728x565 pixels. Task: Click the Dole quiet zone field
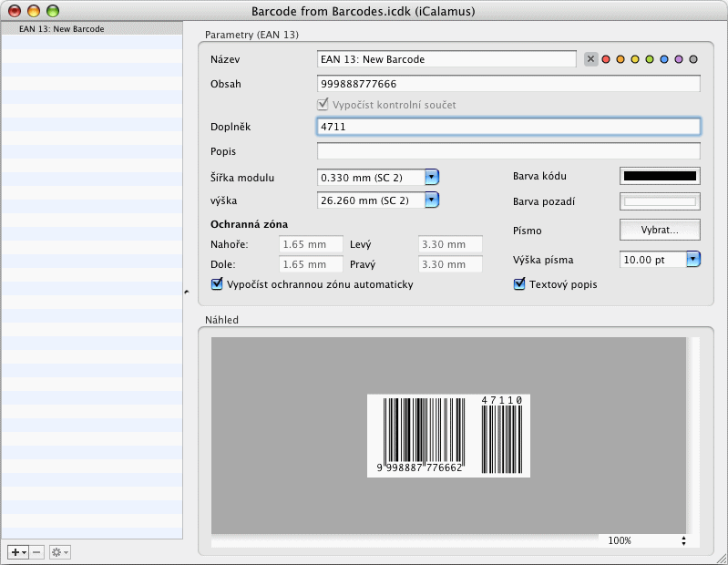tap(311, 264)
